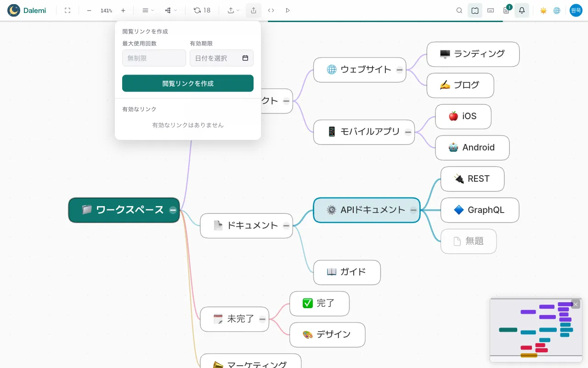
Task: Collapse the ドキュメント node
Action: pyautogui.click(x=286, y=225)
